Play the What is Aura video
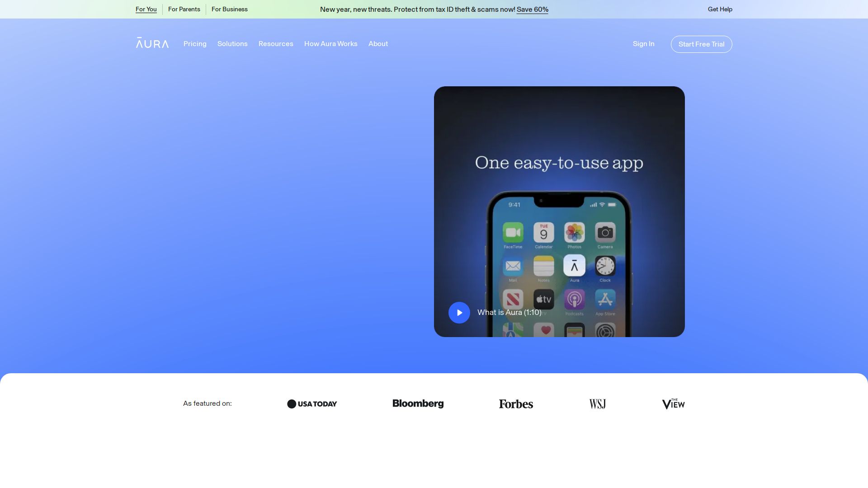This screenshot has width=868, height=488. click(459, 313)
